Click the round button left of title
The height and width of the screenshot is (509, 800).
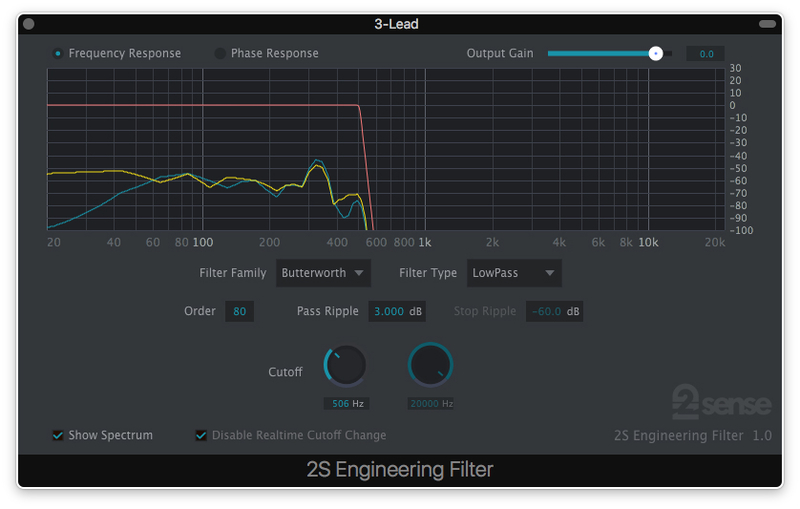[29, 24]
